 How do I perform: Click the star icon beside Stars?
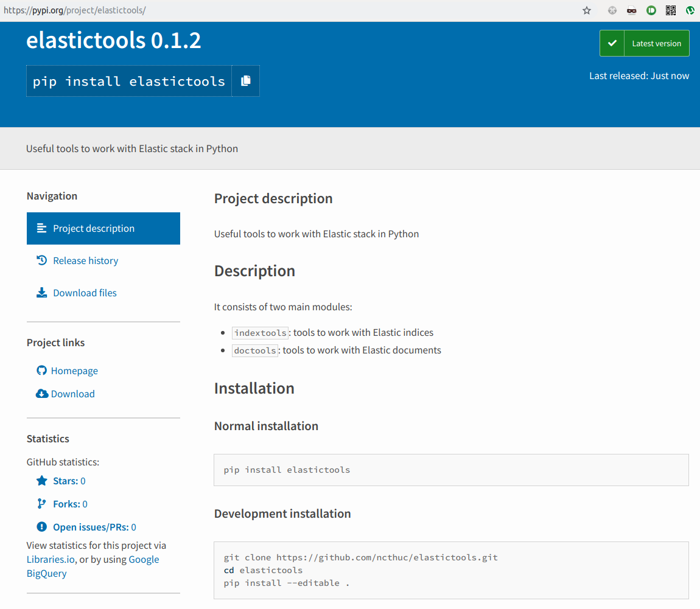(41, 481)
